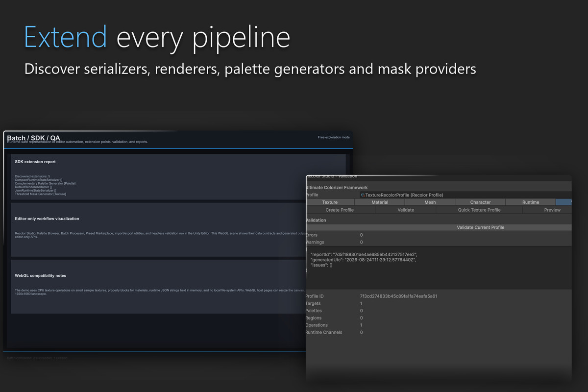Click JsonRuntimeStateSerializer [] entry

click(36, 191)
